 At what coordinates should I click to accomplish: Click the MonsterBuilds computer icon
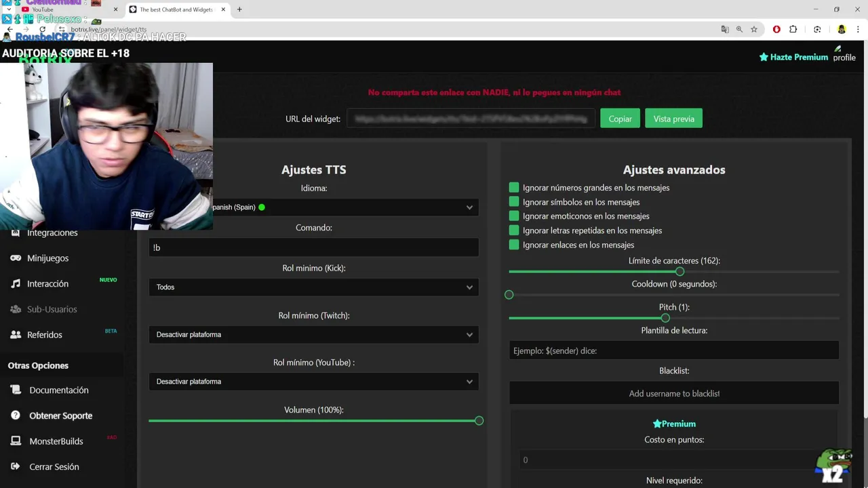(x=15, y=441)
